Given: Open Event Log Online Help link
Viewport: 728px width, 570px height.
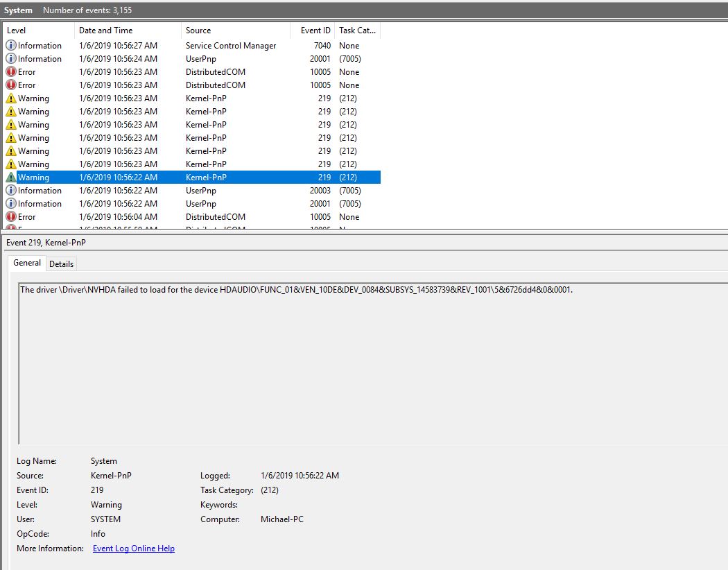Looking at the screenshot, I should (134, 549).
